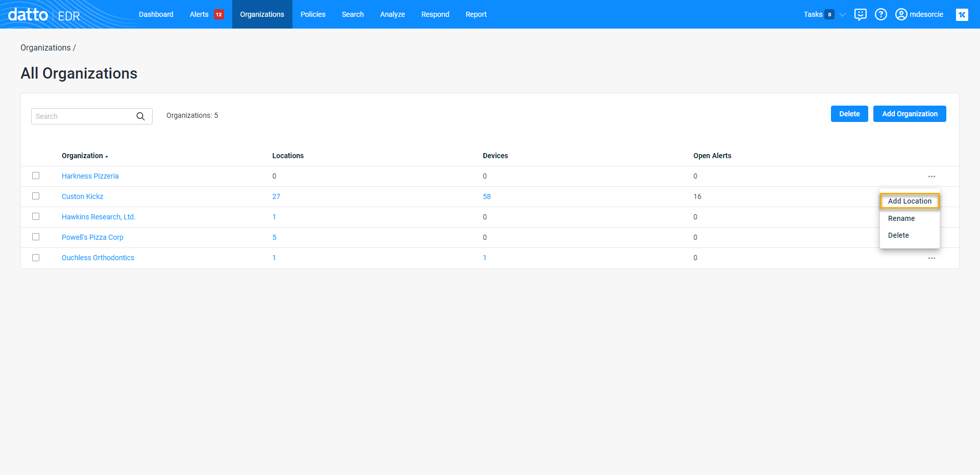Sort by Organization column header
Viewport: 980px width, 475px height.
85,156
